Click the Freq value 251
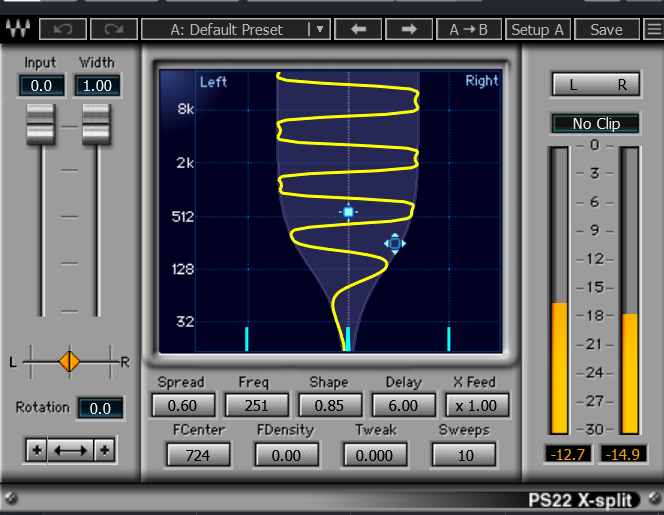Viewport: 664px width, 515px height. tap(256, 405)
